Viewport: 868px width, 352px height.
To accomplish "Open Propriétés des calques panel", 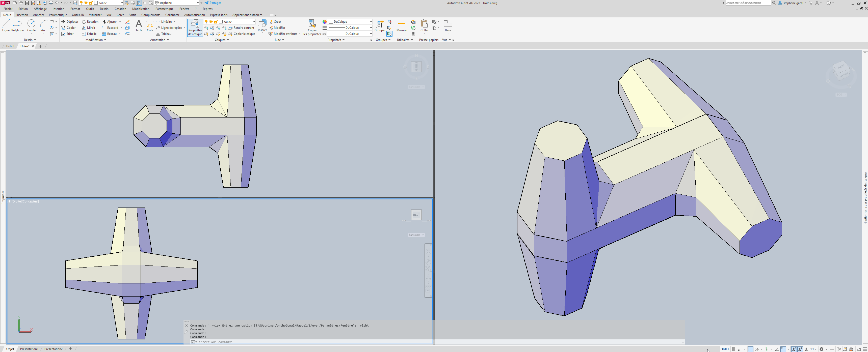I will tap(195, 27).
